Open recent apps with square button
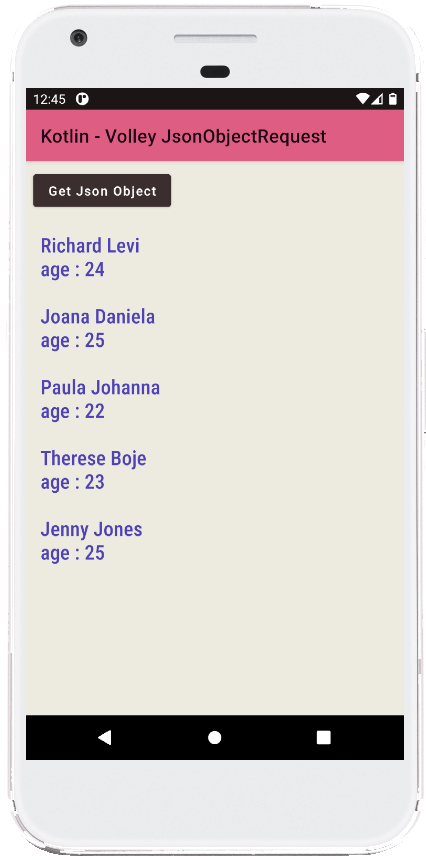The width and height of the screenshot is (426, 860). click(323, 738)
